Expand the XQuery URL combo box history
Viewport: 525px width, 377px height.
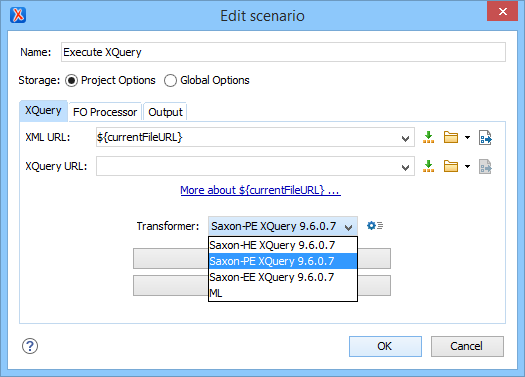pyautogui.click(x=405, y=167)
